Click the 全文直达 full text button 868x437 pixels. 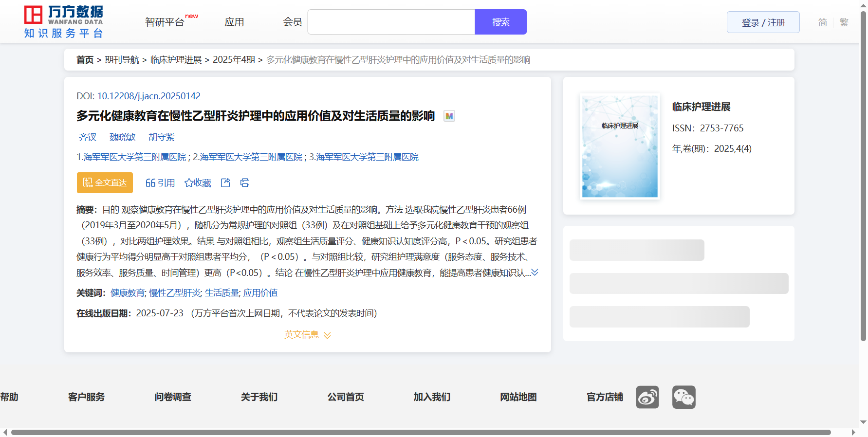[105, 182]
